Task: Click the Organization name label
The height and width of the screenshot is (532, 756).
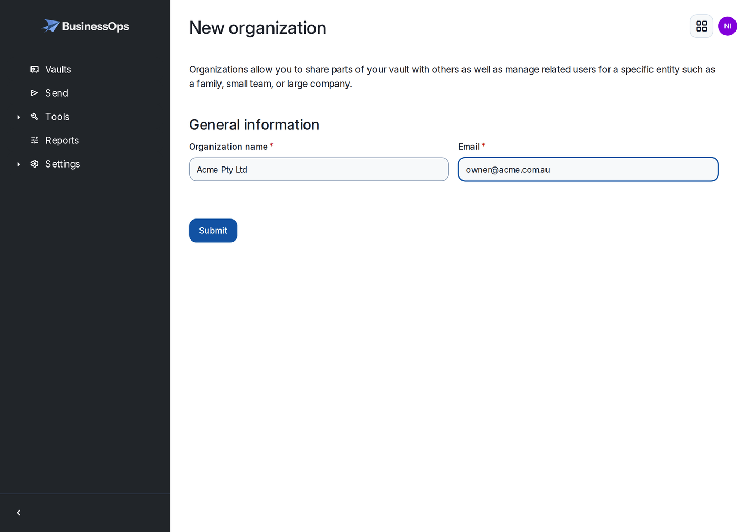Action: point(228,147)
